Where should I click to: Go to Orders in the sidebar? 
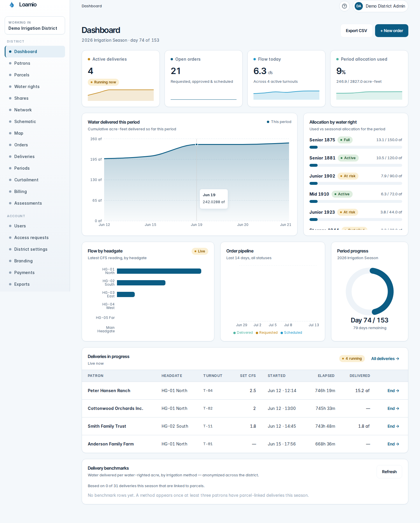(x=35, y=145)
